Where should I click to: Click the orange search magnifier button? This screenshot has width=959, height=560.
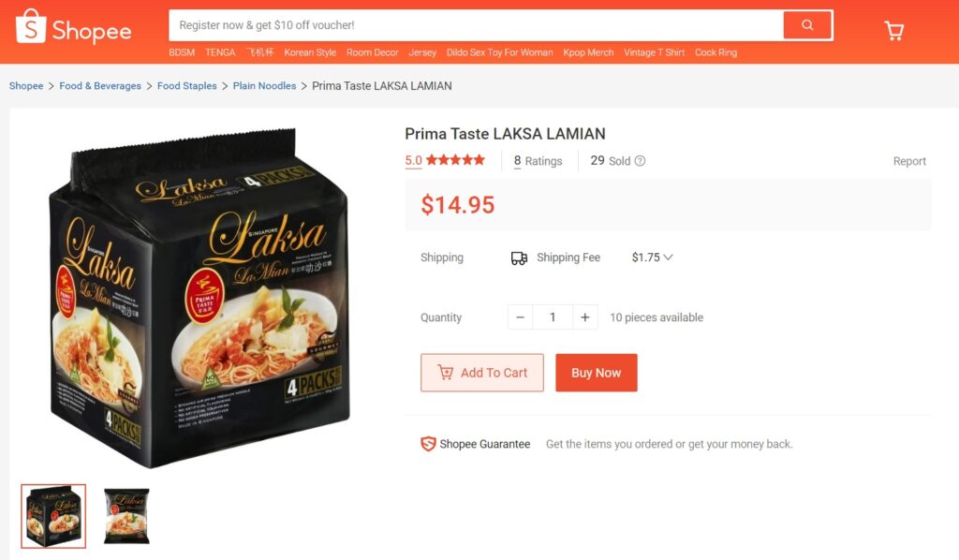tap(807, 25)
